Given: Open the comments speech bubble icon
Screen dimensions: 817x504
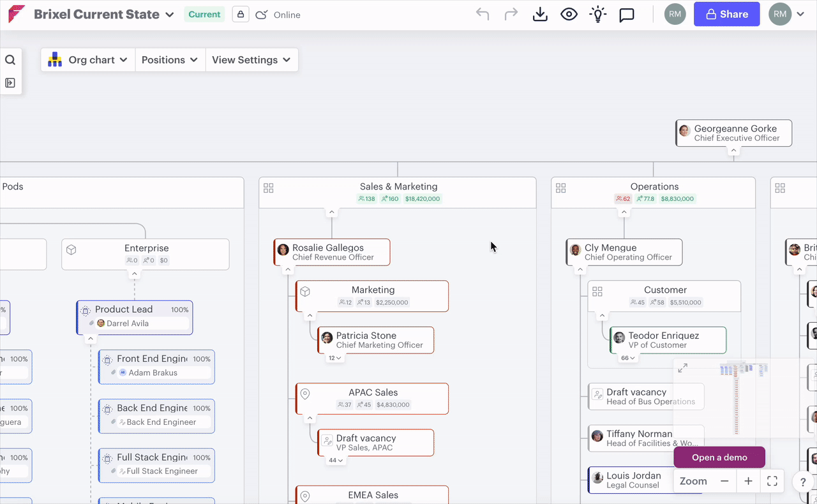Looking at the screenshot, I should (x=627, y=14).
